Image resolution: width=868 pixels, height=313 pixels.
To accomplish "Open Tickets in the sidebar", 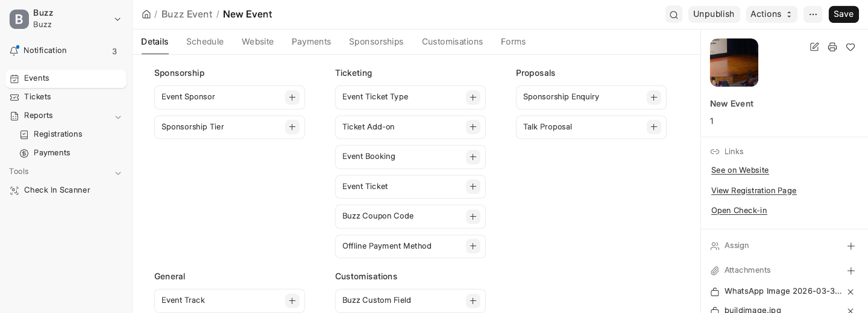I will (66, 98).
